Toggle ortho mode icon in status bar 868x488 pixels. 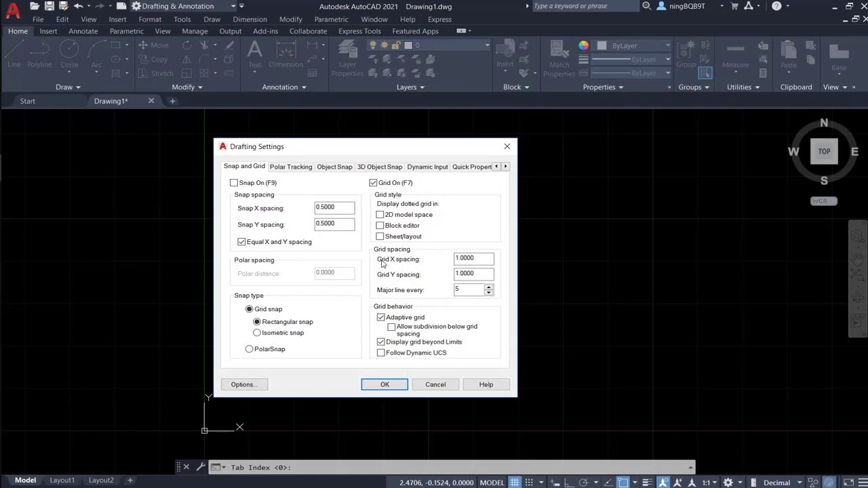[x=568, y=483]
